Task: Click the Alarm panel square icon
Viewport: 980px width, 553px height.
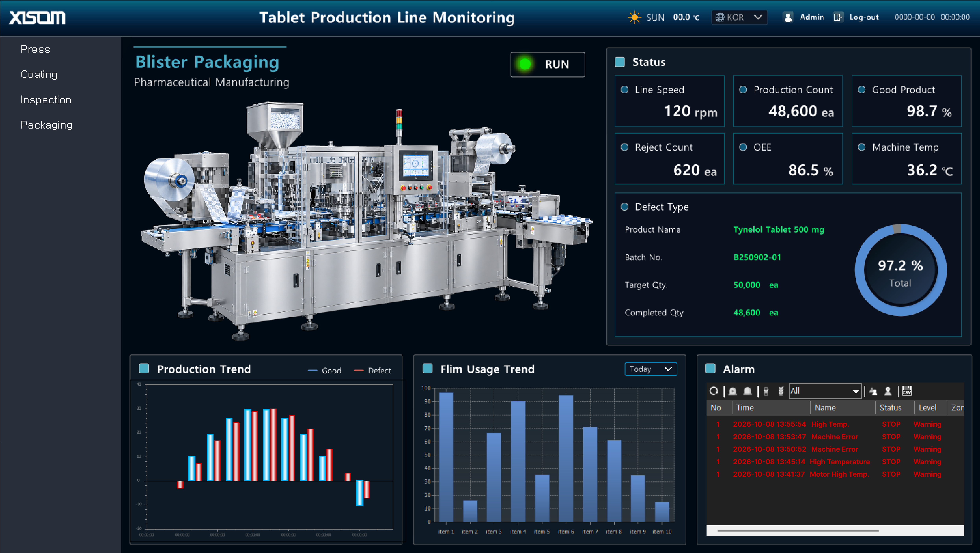Action: [710, 368]
